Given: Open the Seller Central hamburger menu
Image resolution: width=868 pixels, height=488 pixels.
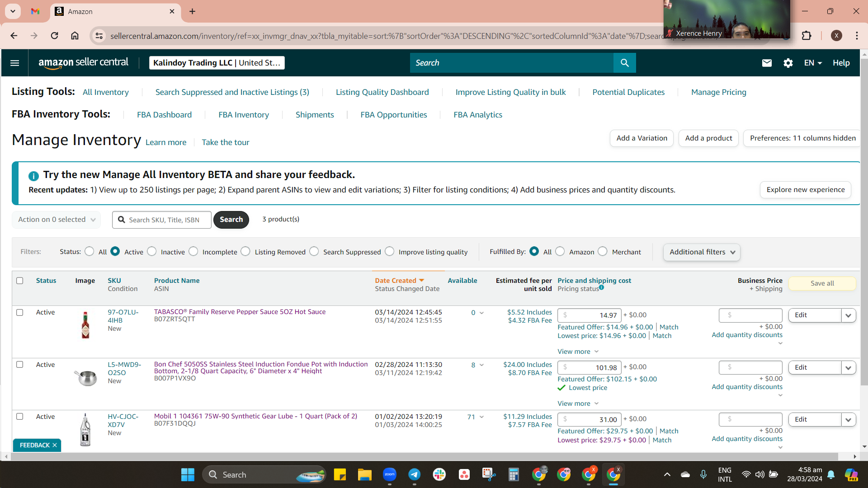Looking at the screenshot, I should coord(15,63).
